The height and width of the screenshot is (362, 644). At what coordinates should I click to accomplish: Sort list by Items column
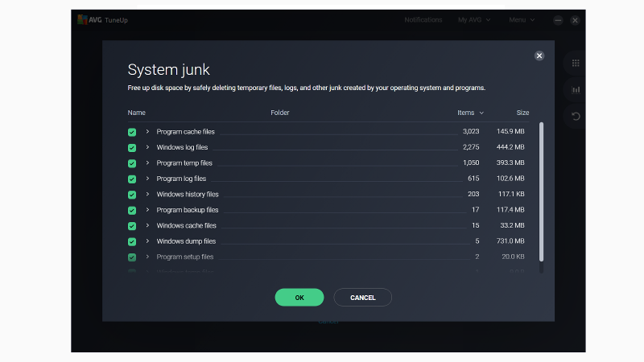tap(470, 113)
